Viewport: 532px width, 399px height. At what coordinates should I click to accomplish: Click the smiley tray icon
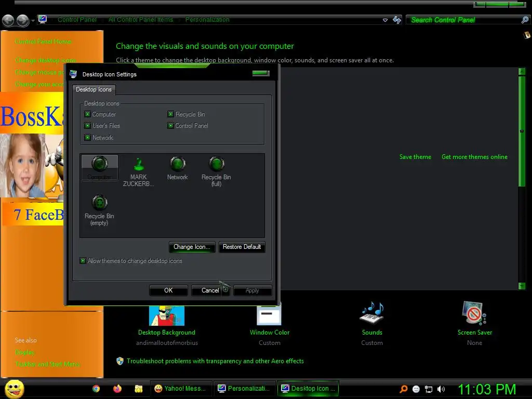(x=416, y=389)
